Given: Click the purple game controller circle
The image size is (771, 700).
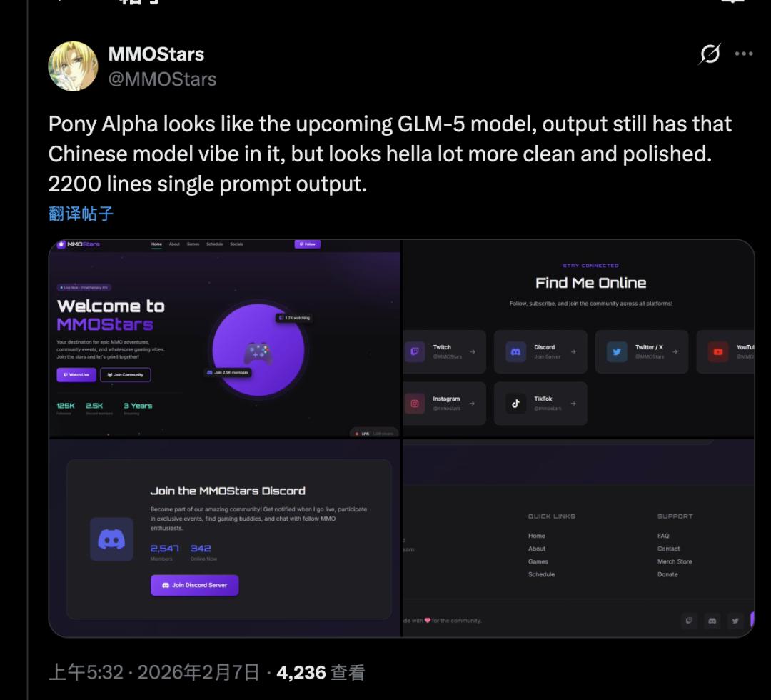Looking at the screenshot, I should [258, 350].
